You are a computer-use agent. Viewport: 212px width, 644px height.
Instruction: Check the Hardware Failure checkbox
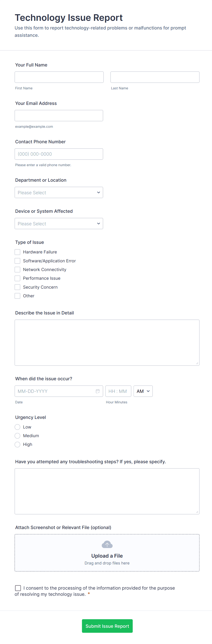click(x=18, y=252)
